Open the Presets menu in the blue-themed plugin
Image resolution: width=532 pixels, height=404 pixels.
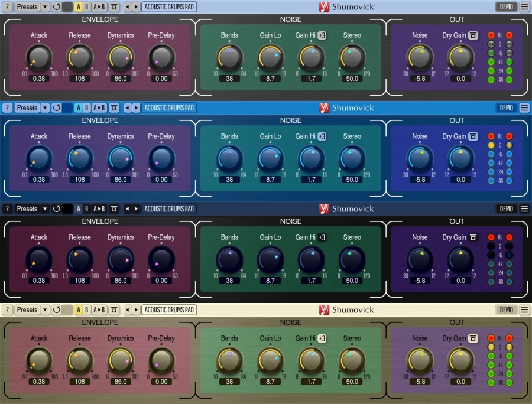[27, 107]
